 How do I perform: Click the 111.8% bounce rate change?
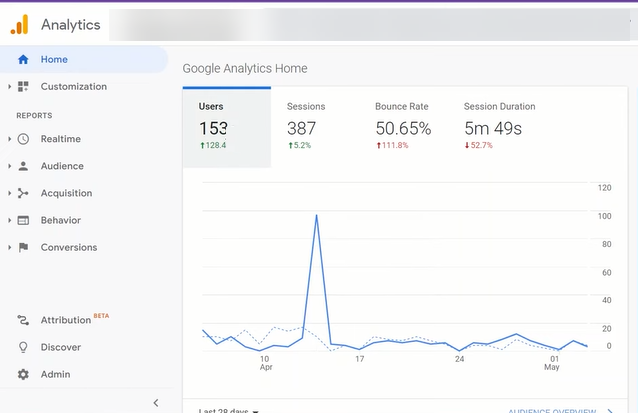pos(392,145)
